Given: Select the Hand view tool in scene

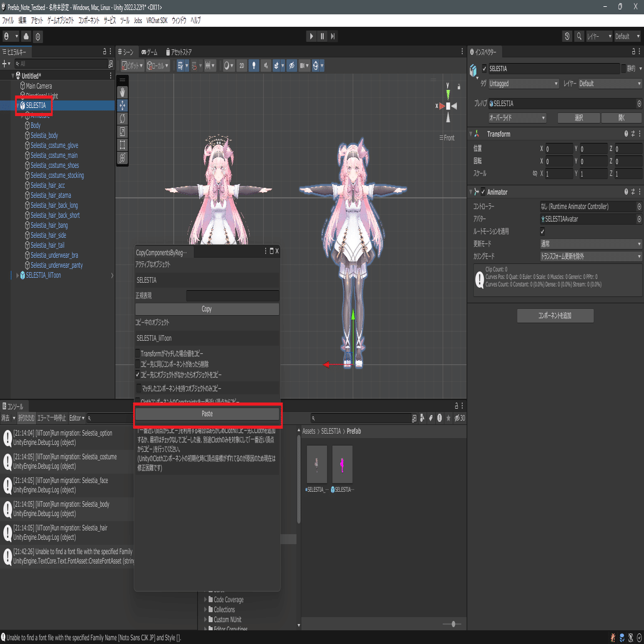Looking at the screenshot, I should tap(122, 92).
